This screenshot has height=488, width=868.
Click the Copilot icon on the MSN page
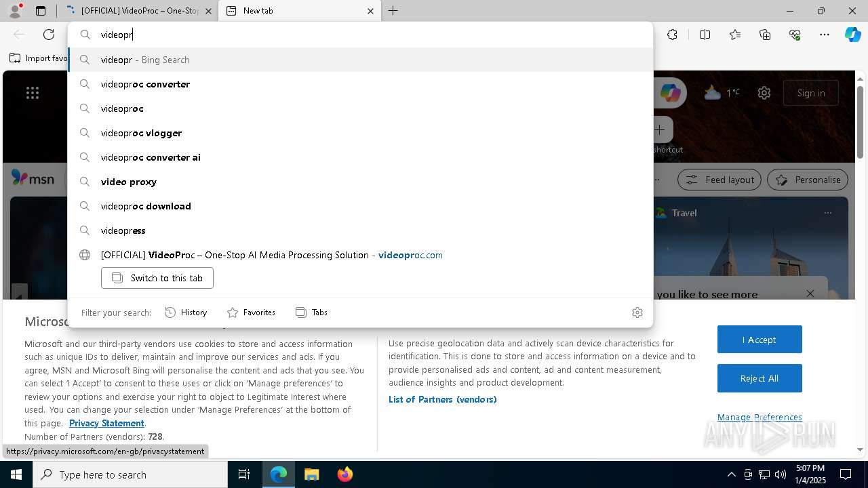click(670, 93)
